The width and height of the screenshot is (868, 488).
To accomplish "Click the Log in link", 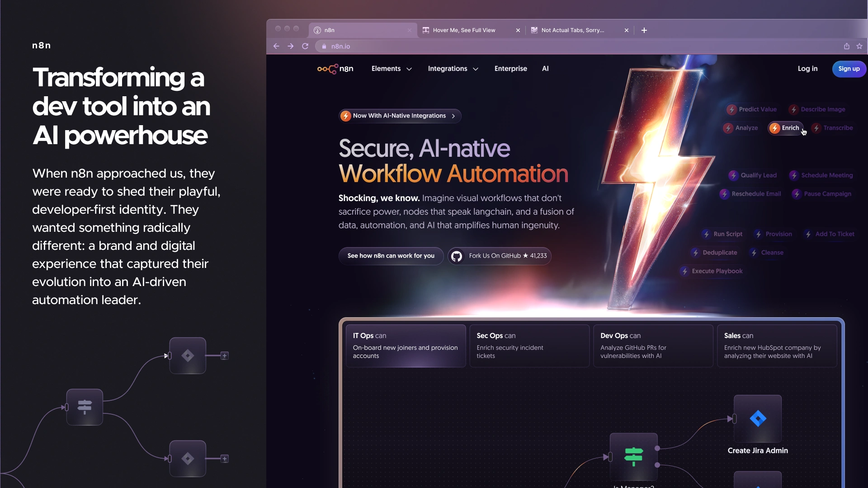I will pyautogui.click(x=807, y=69).
